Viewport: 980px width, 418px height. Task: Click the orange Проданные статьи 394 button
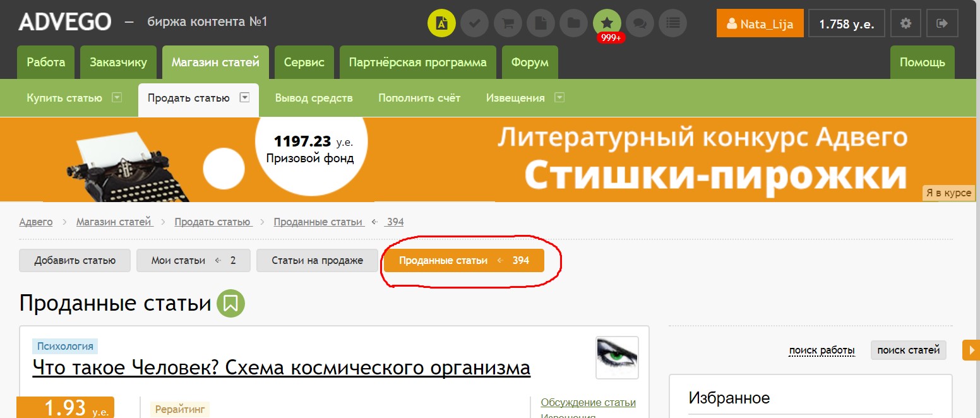coord(464,261)
